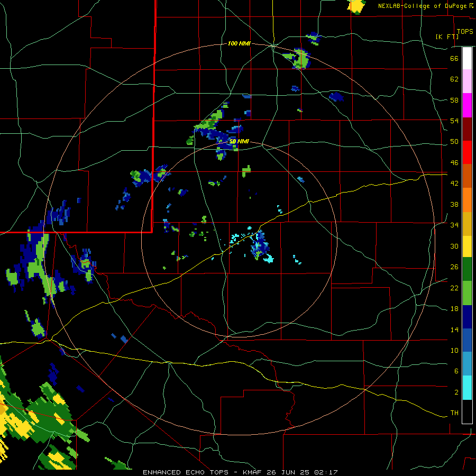Click the light green legend swatch
Image resolution: width=476 pixels, height=476 pixels.
coord(467,293)
